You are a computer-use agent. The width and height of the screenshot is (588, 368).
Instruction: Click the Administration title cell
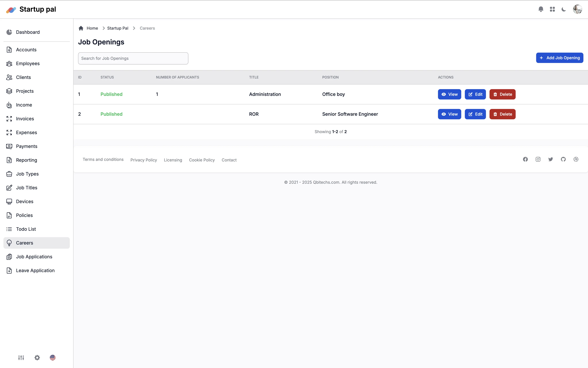pos(265,94)
